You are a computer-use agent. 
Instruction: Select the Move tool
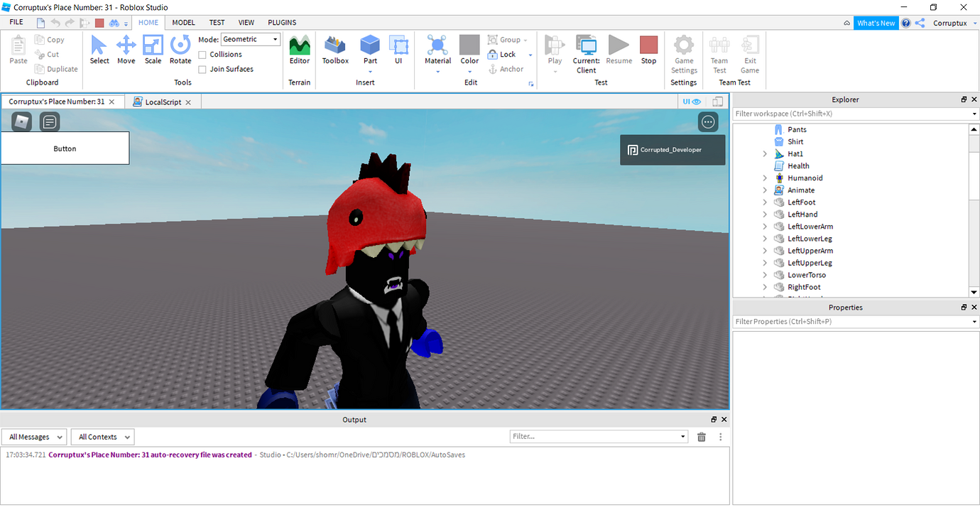126,50
